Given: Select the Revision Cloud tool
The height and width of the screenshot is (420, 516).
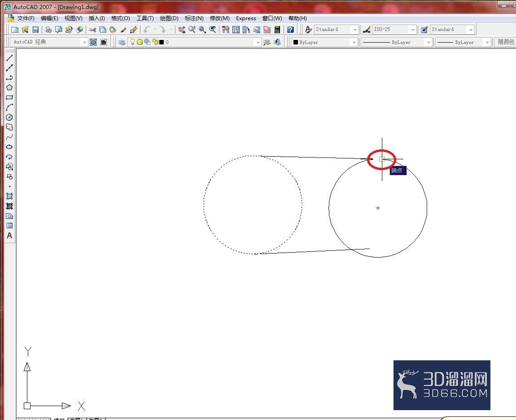Looking at the screenshot, I should click(x=9, y=127).
